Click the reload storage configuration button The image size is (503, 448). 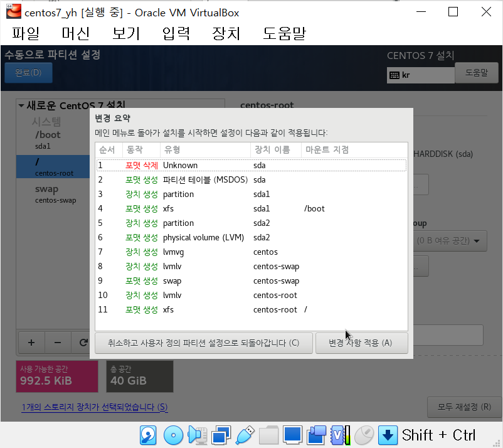83,343
